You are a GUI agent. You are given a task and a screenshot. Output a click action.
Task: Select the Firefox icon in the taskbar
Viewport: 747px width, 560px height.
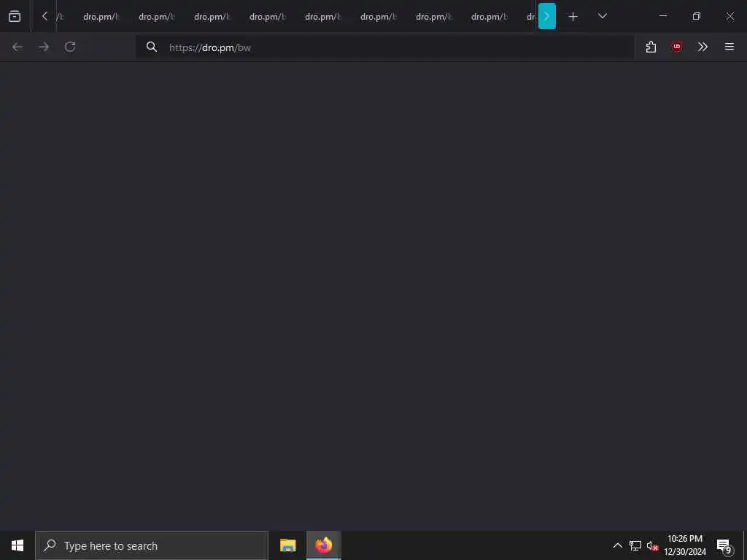323,545
